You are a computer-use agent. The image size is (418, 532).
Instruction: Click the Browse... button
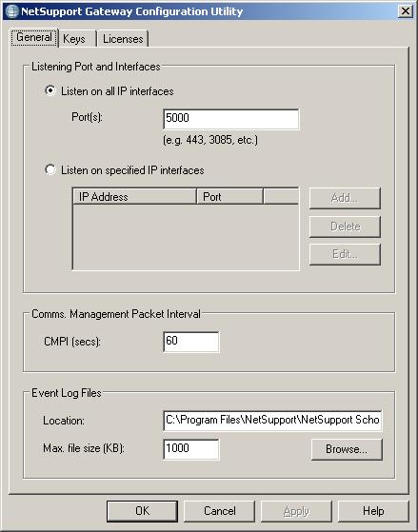click(x=347, y=449)
